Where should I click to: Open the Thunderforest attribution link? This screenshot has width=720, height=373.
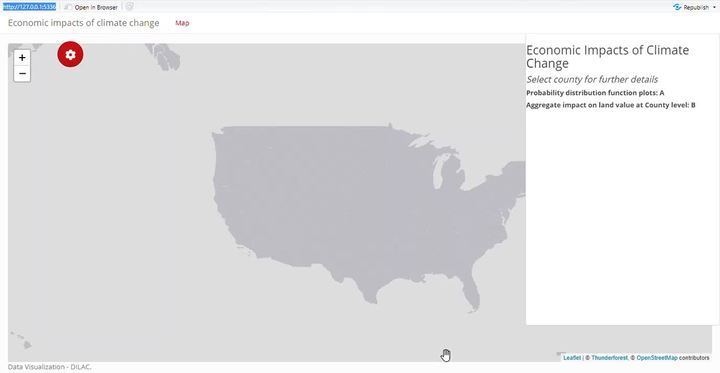609,357
